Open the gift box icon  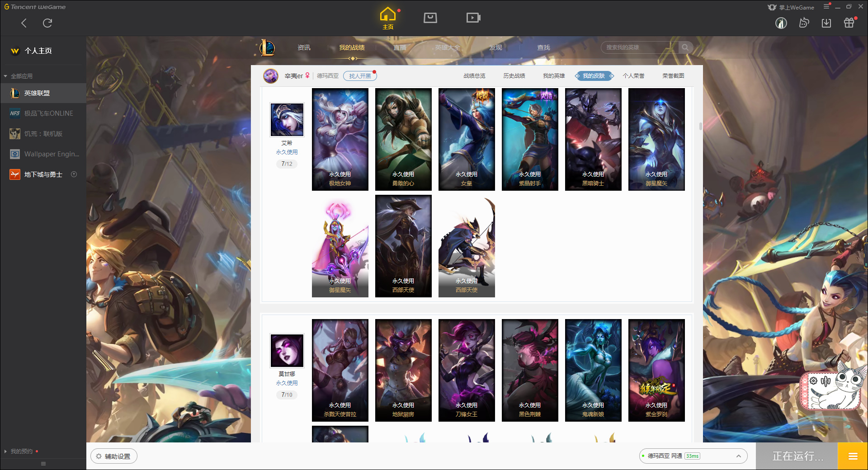tap(849, 23)
